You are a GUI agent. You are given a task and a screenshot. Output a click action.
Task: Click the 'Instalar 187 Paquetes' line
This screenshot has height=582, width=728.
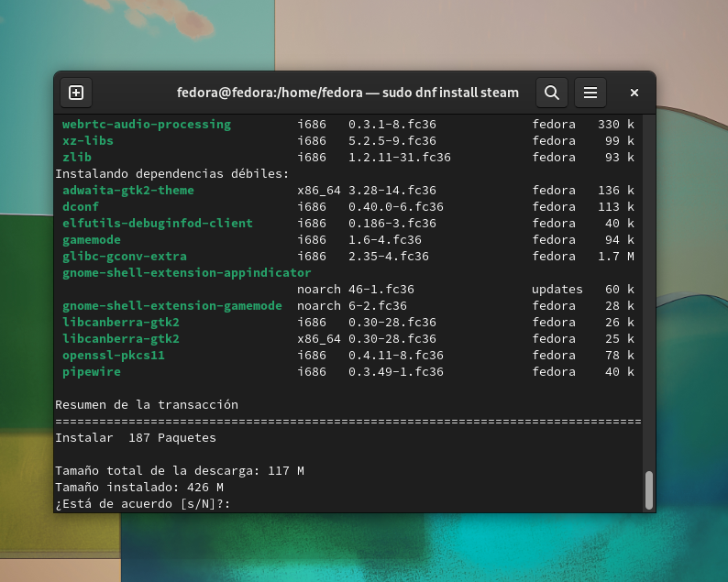136,438
